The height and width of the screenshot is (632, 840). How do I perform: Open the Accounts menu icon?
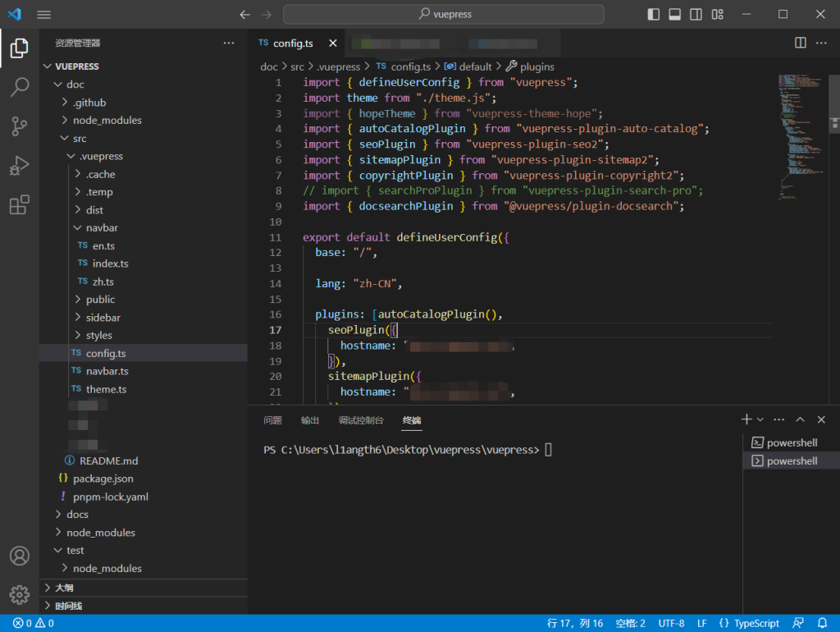(20, 556)
